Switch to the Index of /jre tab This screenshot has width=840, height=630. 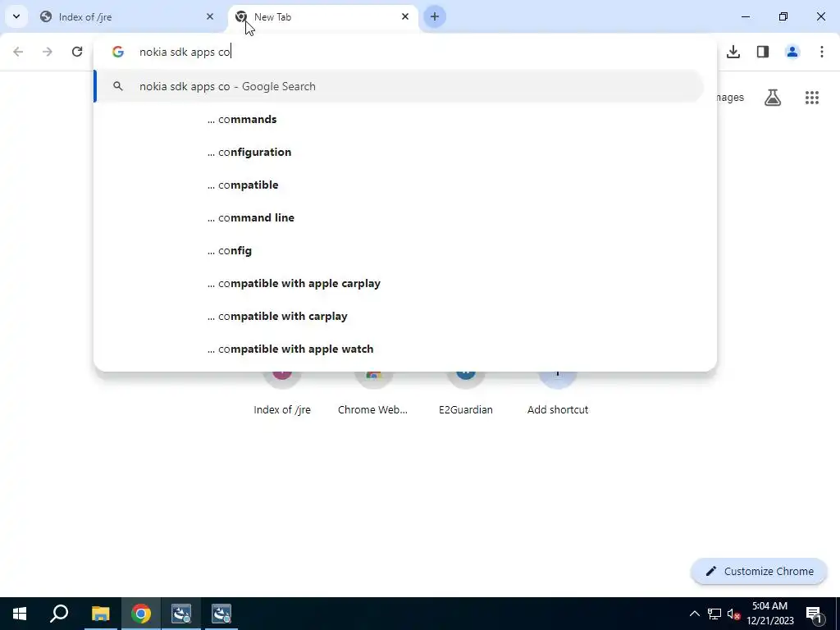127,16
